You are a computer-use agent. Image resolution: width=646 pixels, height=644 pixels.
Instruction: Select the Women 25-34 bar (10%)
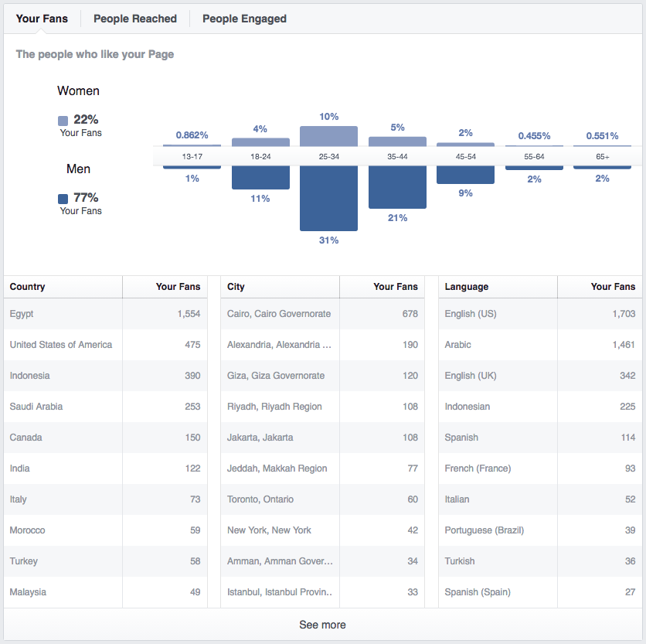328,137
